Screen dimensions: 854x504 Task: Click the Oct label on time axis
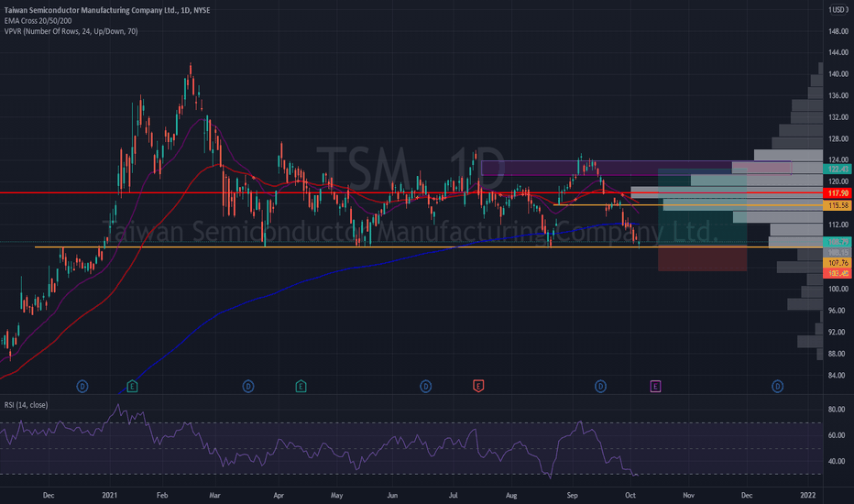tap(630, 495)
